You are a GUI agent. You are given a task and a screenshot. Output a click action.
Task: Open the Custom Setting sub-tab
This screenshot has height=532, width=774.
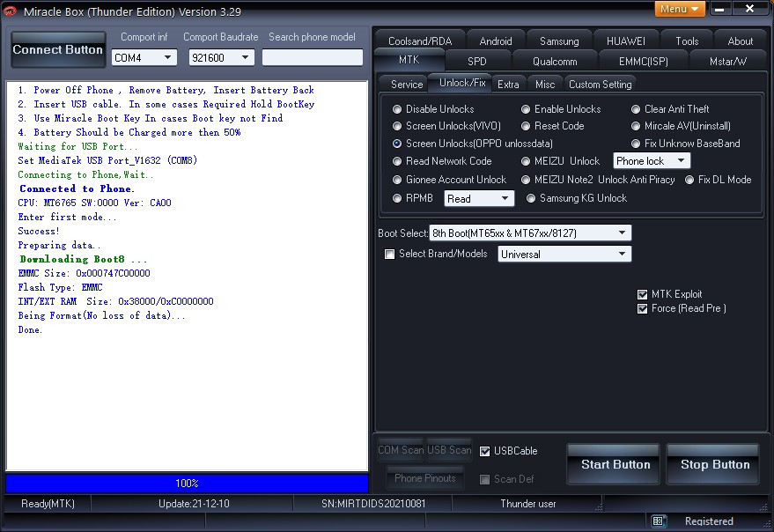coord(600,84)
